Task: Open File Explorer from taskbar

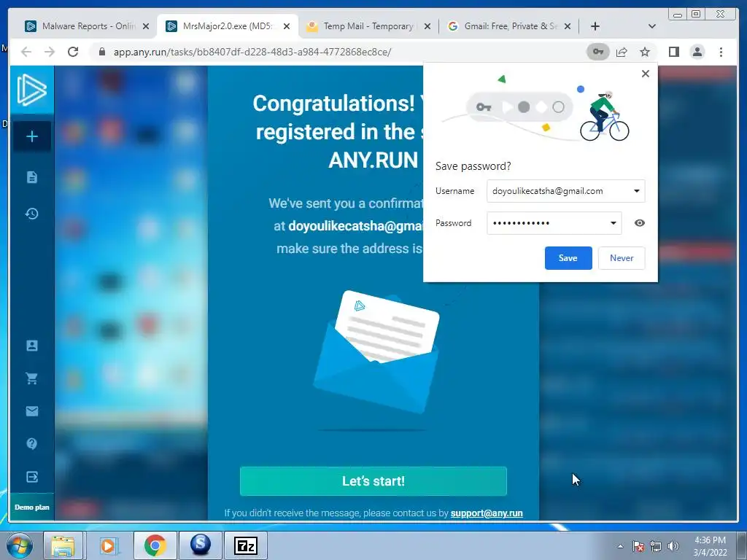Action: tap(63, 545)
